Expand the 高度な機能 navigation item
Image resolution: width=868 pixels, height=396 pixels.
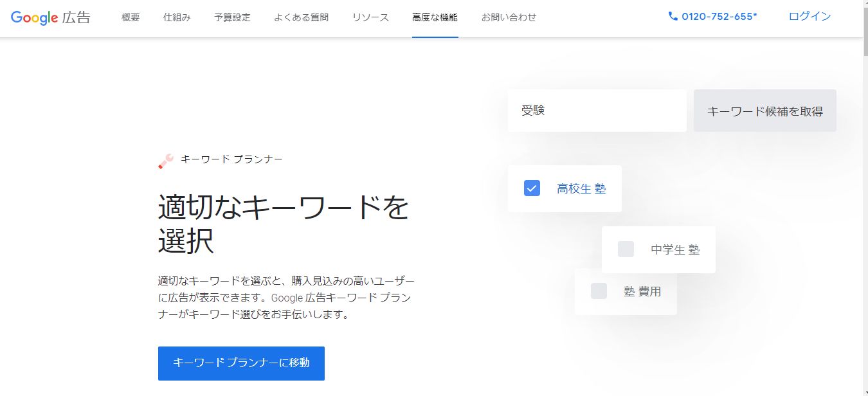point(435,17)
